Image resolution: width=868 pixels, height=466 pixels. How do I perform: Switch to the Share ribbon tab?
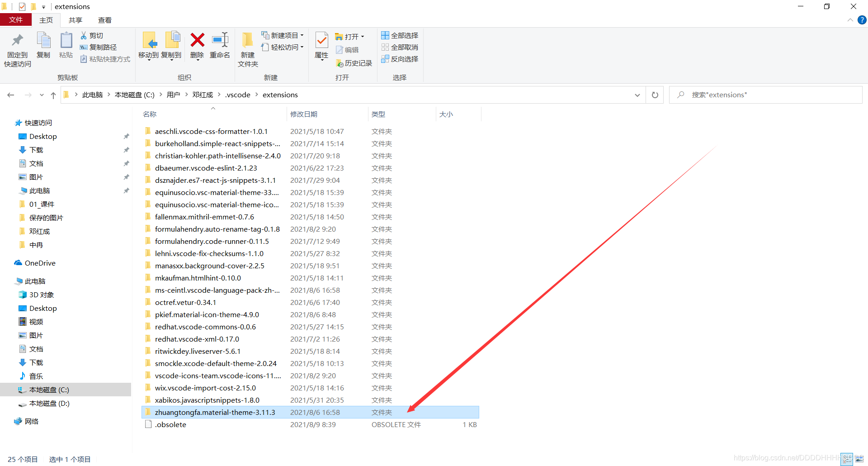[75, 20]
